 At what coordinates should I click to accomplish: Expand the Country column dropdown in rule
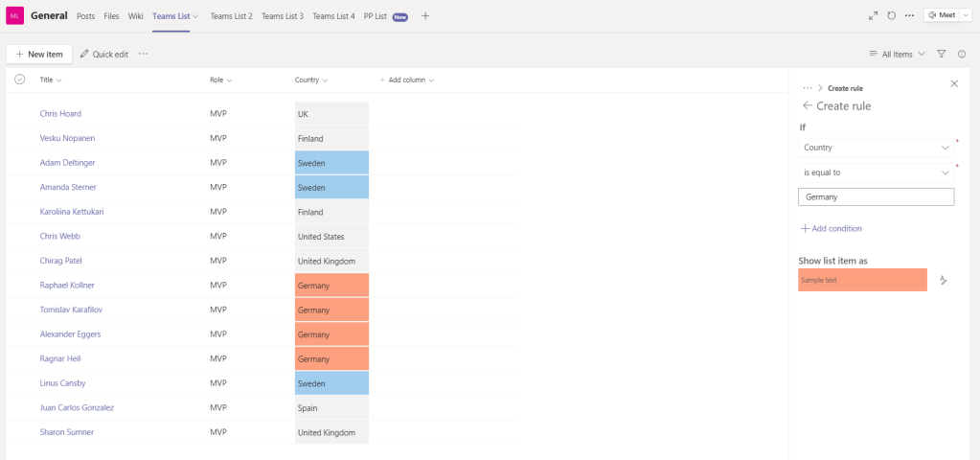coord(876,148)
